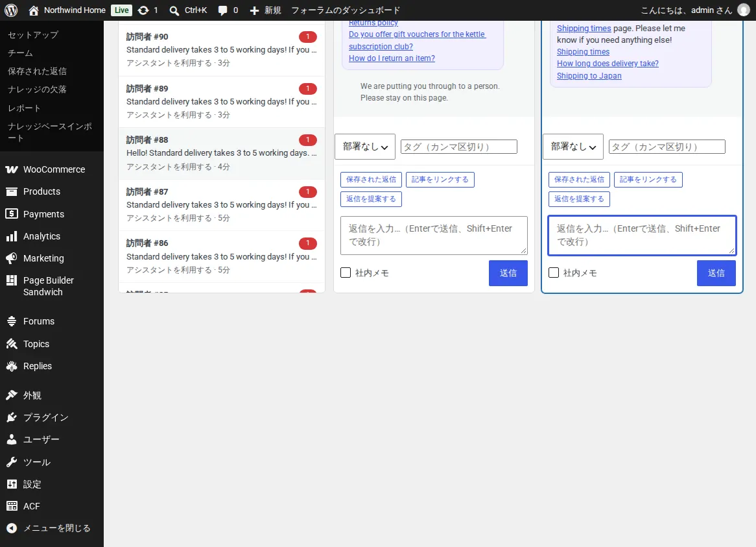Focus reply textarea in right chat panel
This screenshot has width=756, height=547.
[x=642, y=236]
